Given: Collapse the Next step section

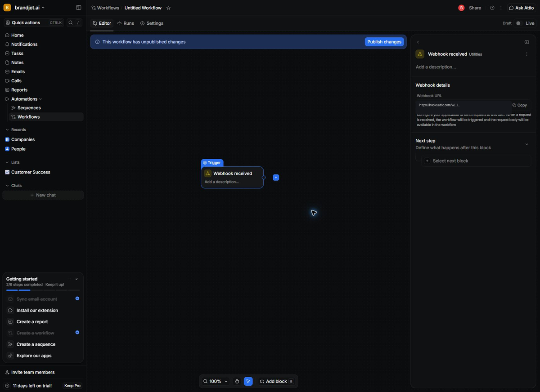Looking at the screenshot, I should pos(527,144).
